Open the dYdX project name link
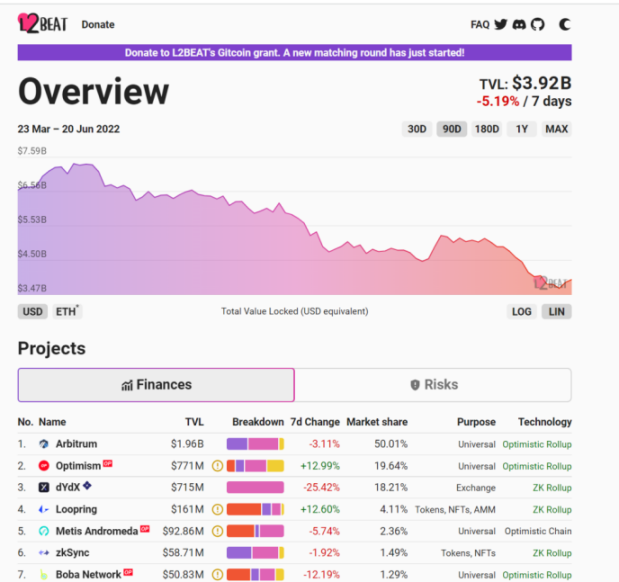The height and width of the screenshot is (582, 619). pyautogui.click(x=68, y=488)
